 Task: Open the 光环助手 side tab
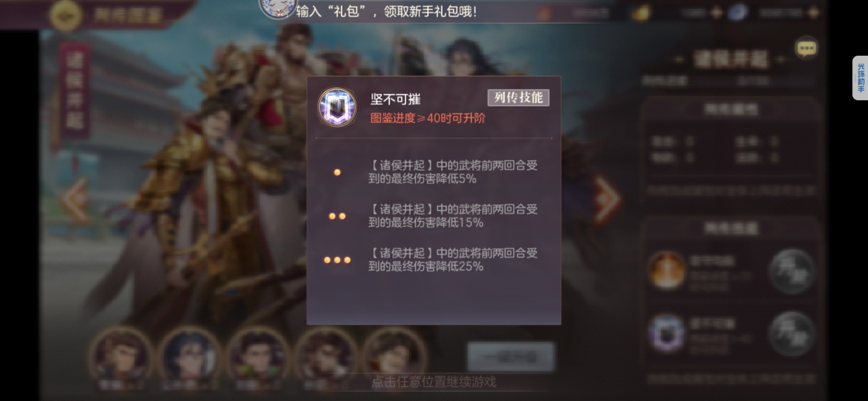tap(860, 78)
